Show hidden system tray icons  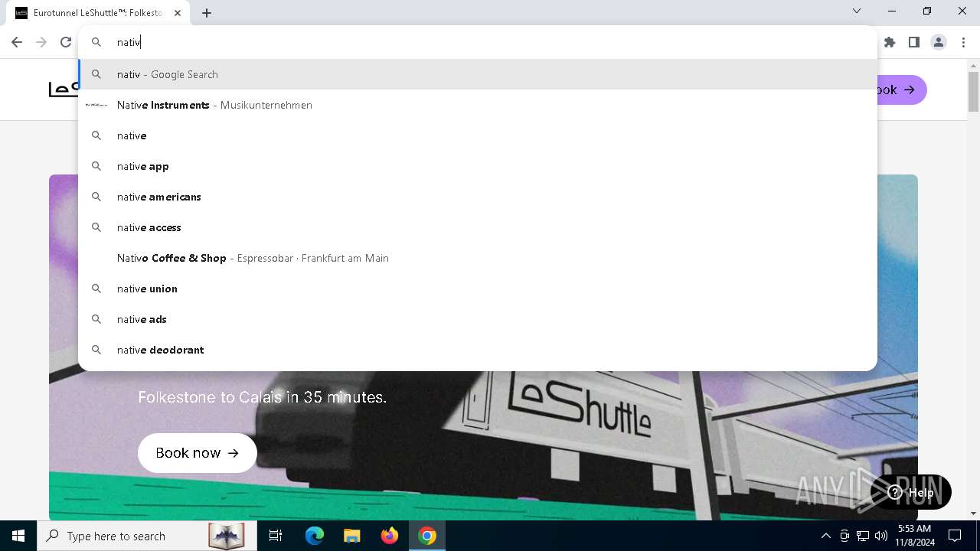tap(826, 536)
